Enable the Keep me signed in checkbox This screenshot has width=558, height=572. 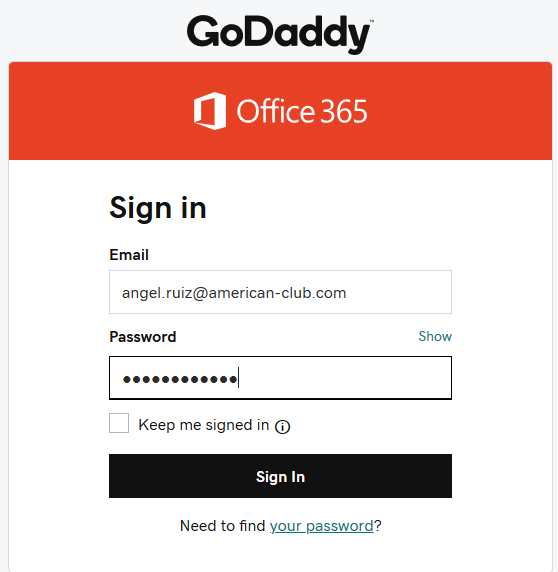tap(119, 423)
